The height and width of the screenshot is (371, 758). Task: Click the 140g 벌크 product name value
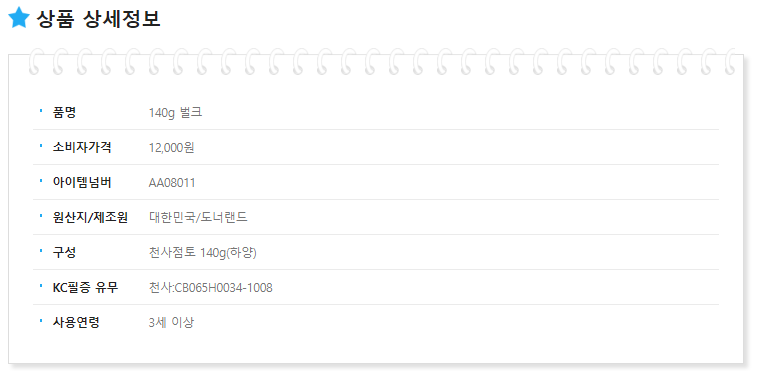(x=175, y=113)
